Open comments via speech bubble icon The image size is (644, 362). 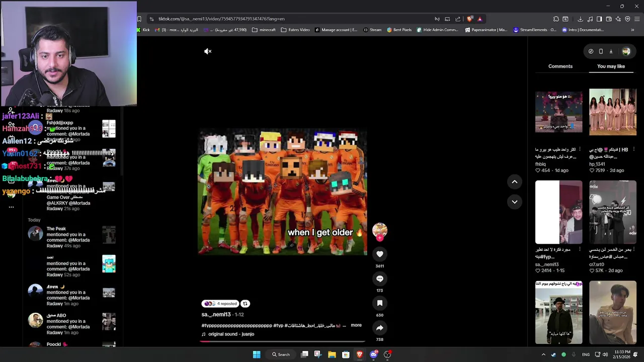click(380, 279)
